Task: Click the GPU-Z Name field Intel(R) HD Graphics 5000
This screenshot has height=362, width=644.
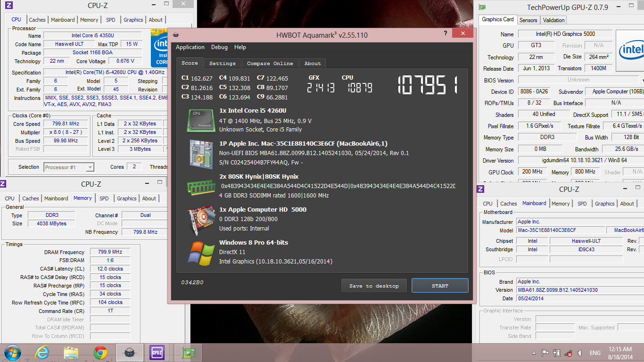Action: (x=565, y=34)
